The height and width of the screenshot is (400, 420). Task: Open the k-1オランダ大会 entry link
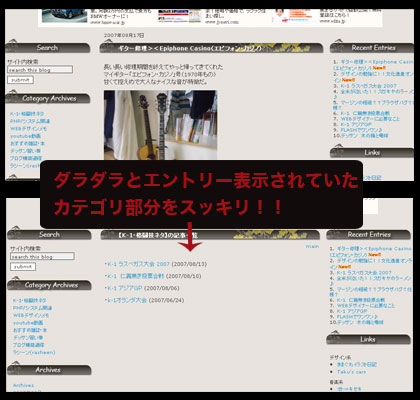(127, 300)
